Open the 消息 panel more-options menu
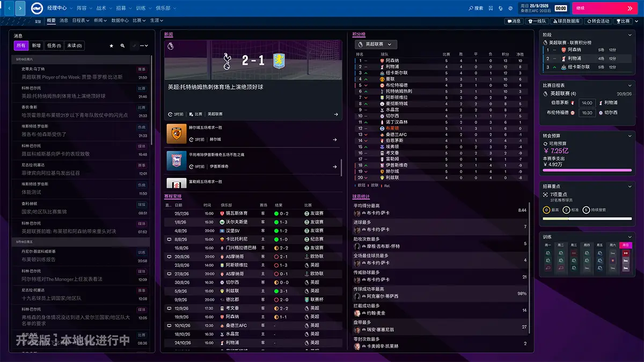This screenshot has width=644, height=362. (x=144, y=46)
